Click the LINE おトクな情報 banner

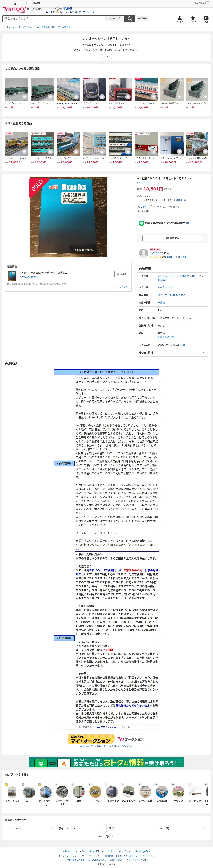[106, 763]
